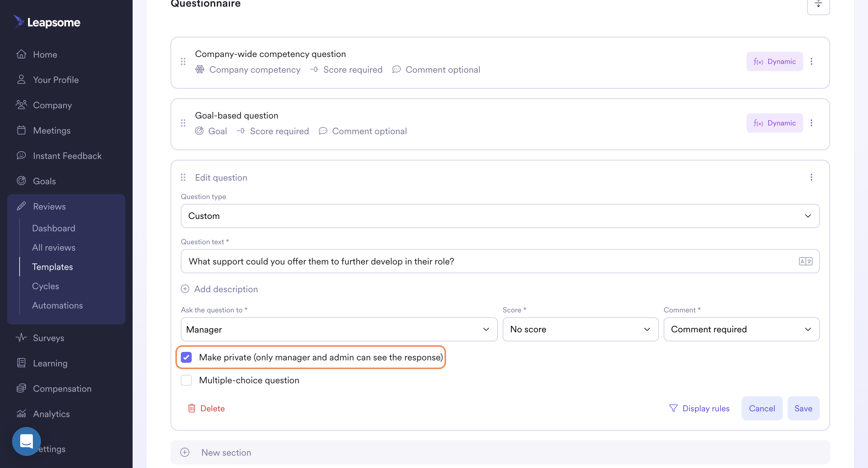Enable the Multiple-choice question checkbox
The width and height of the screenshot is (868, 468).
point(186,380)
